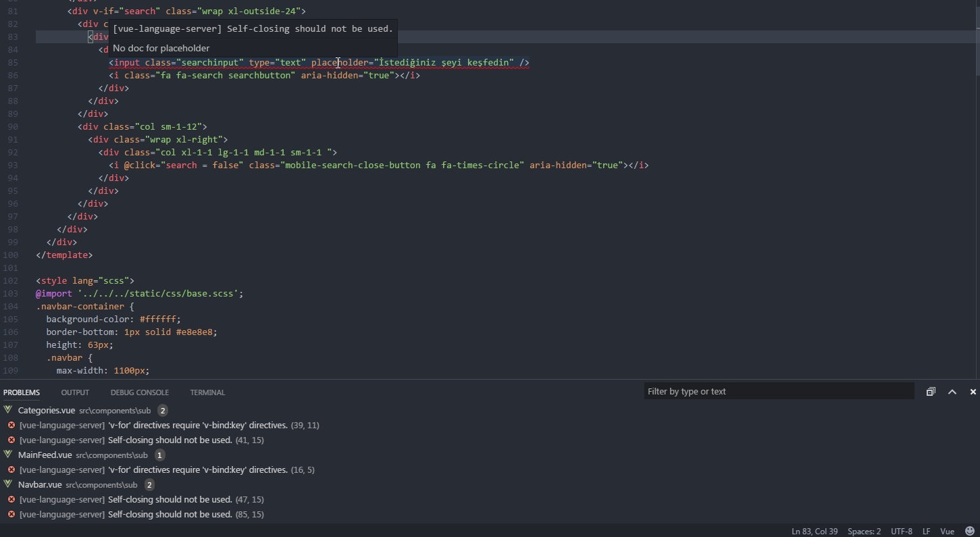Click Vue icon beside MainFeed.vue

click(x=8, y=455)
